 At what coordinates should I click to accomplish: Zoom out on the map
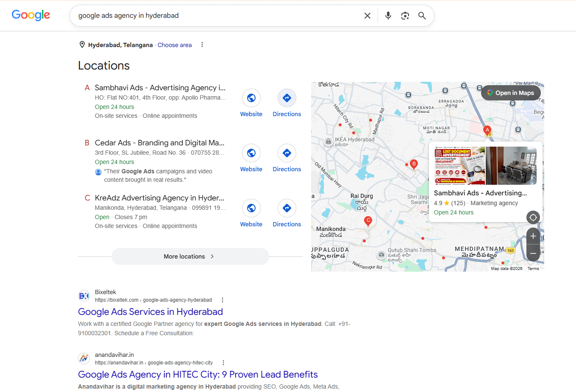click(x=533, y=253)
